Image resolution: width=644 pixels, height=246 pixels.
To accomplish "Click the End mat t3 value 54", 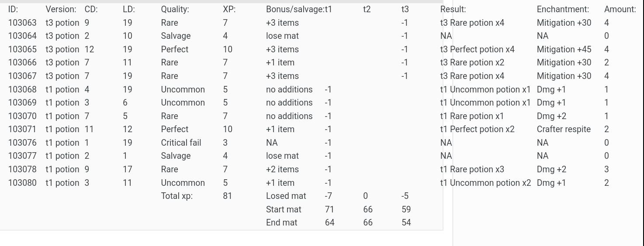I will 406,222.
